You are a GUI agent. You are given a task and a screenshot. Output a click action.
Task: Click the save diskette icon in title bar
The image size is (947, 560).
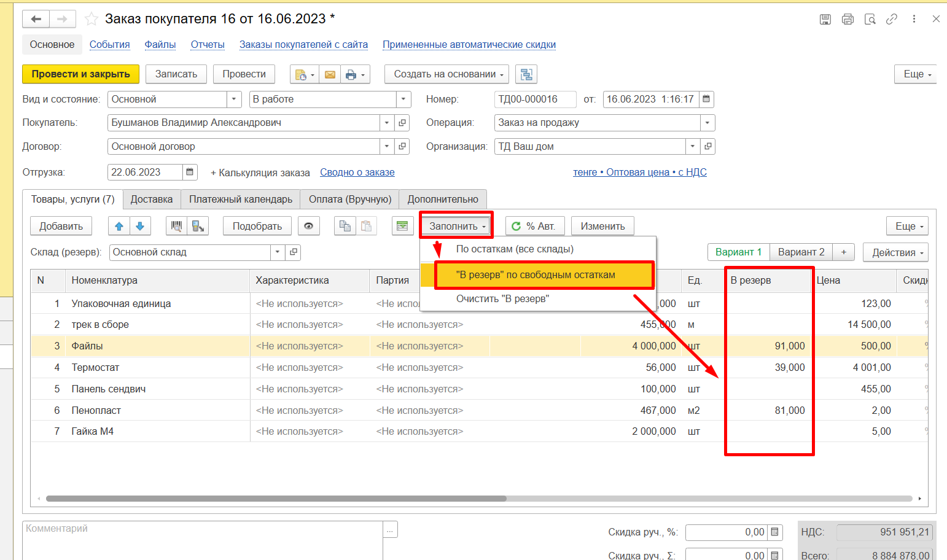[825, 19]
